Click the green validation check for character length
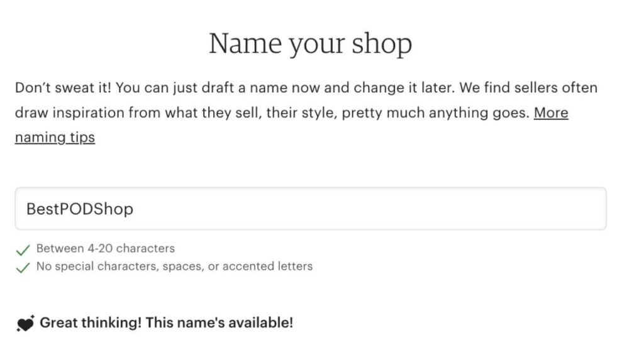 (23, 249)
